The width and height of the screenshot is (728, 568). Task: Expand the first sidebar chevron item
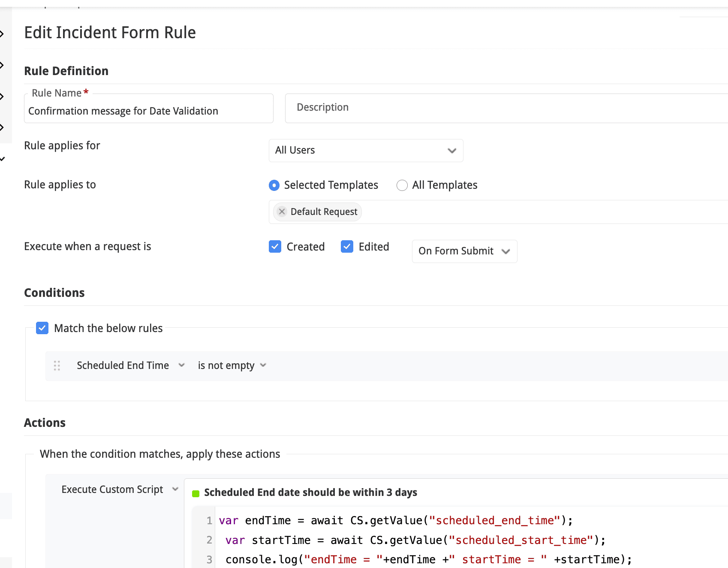tap(2, 34)
